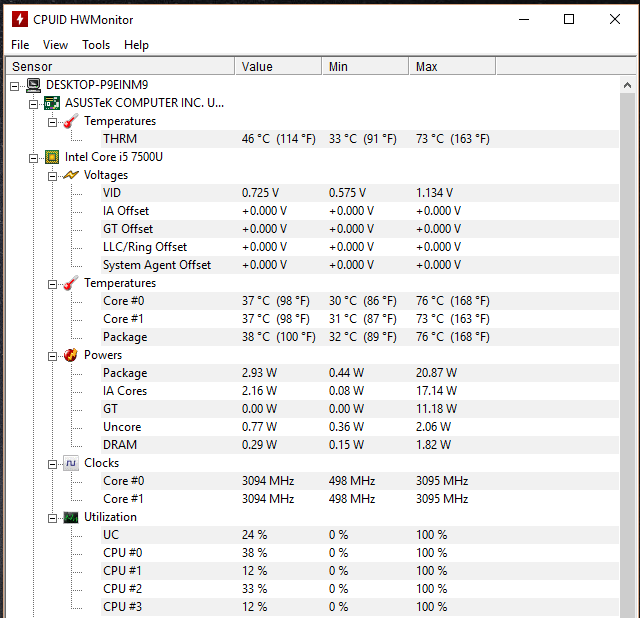Click the 3095 MHz max value for Core #0
The height and width of the screenshot is (618, 640).
pyautogui.click(x=442, y=481)
